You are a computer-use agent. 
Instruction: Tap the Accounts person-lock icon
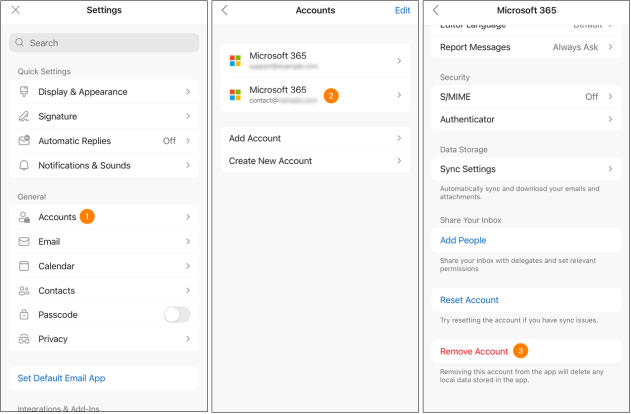[24, 217]
